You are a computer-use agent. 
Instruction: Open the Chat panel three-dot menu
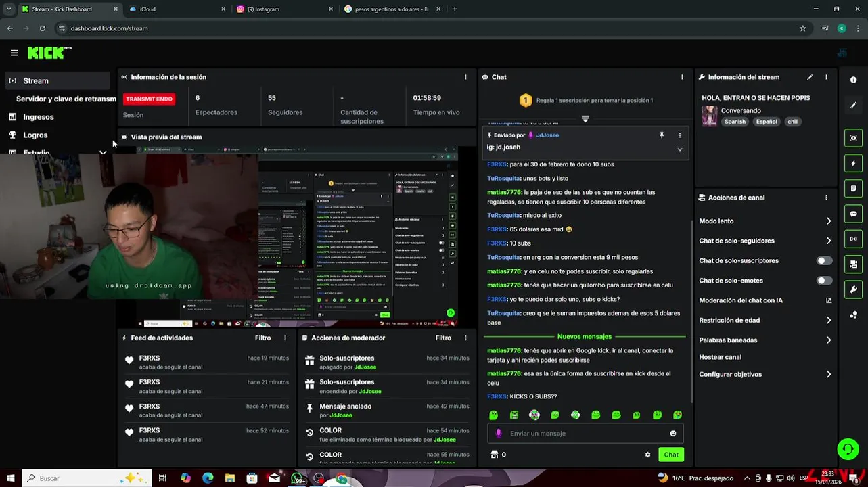pyautogui.click(x=682, y=77)
